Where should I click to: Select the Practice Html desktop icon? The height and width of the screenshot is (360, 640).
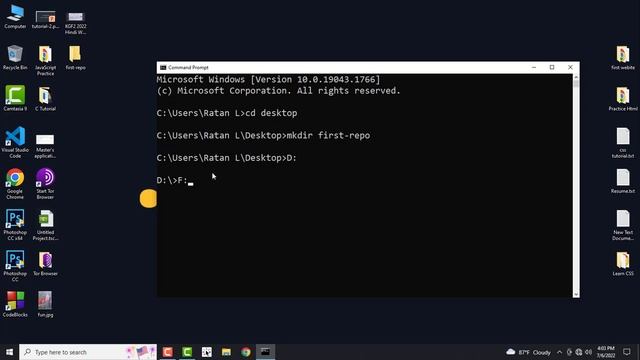pyautogui.click(x=623, y=99)
